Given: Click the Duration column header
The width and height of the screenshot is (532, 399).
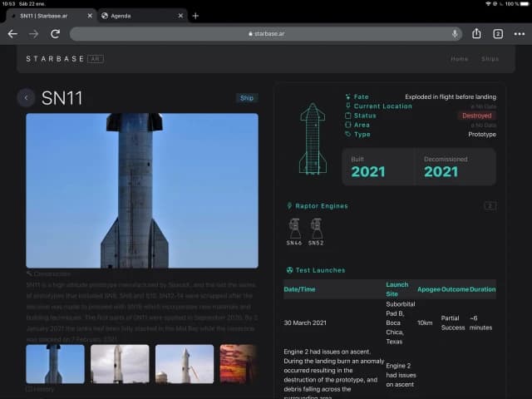Looking at the screenshot, I should [x=482, y=289].
